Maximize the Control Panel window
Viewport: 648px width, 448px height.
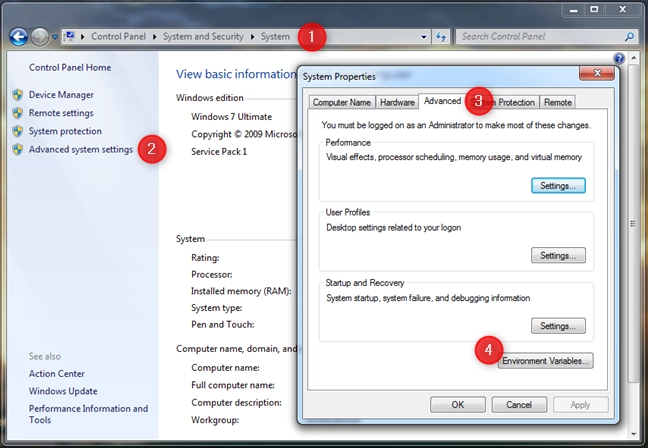tap(594, 10)
